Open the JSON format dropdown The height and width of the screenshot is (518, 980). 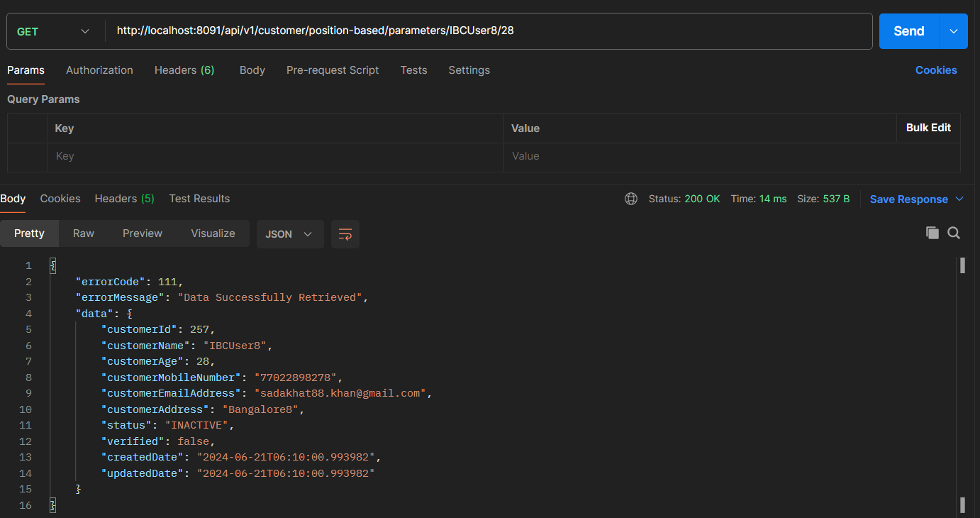pos(289,234)
